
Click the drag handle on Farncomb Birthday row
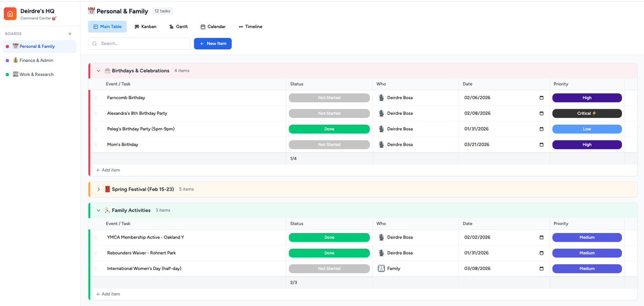coord(96,98)
